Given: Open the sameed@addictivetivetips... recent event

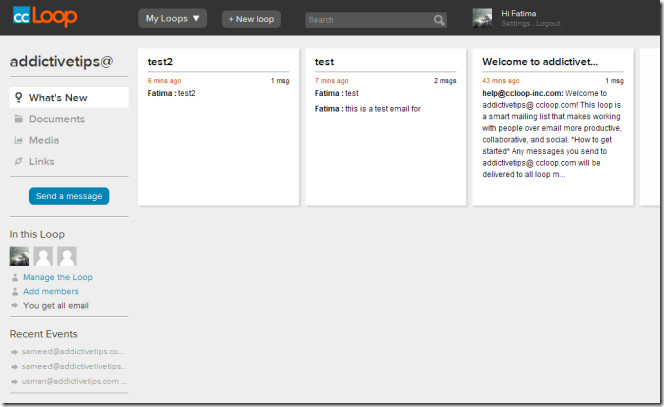Looking at the screenshot, I should [x=74, y=366].
